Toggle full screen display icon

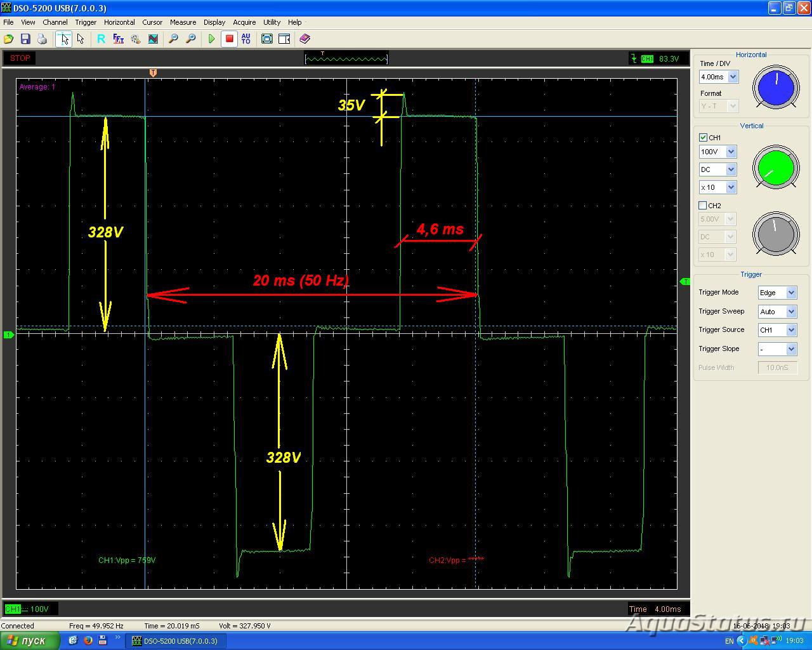pos(267,39)
